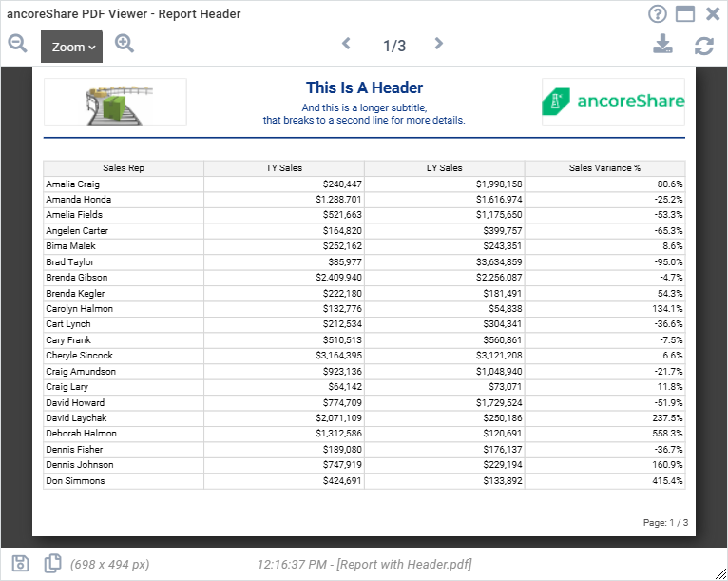Click the page indicator 1/3
This screenshot has height=581, width=728.
394,46
